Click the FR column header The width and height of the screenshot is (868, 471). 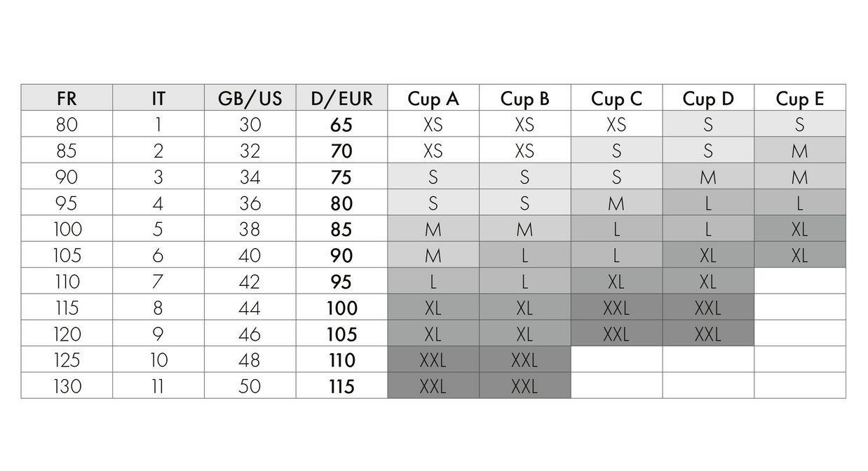(67, 98)
